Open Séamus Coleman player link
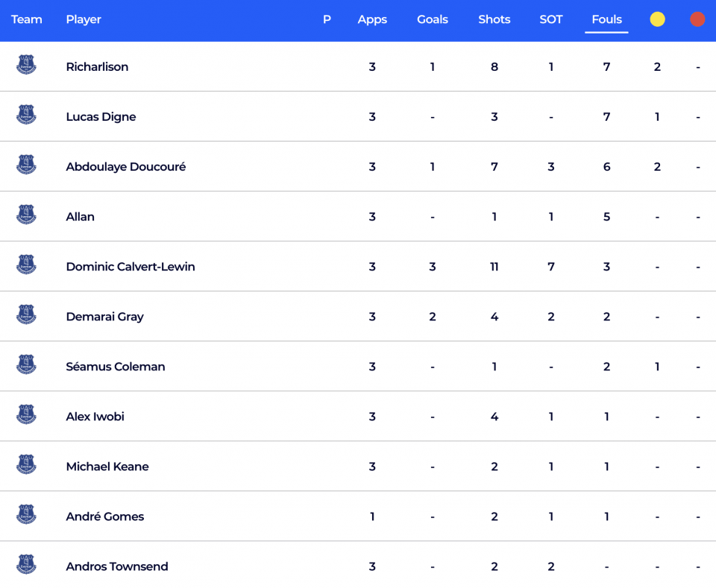 pyautogui.click(x=115, y=367)
